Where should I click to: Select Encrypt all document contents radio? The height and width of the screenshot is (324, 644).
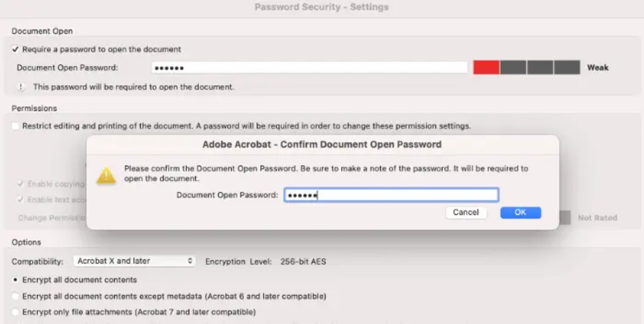click(x=16, y=280)
